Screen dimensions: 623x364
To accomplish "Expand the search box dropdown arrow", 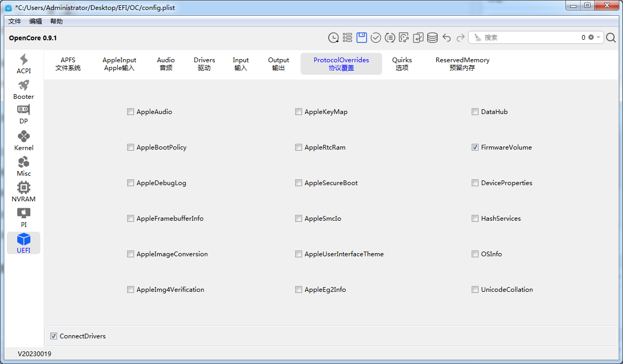I will click(x=598, y=38).
